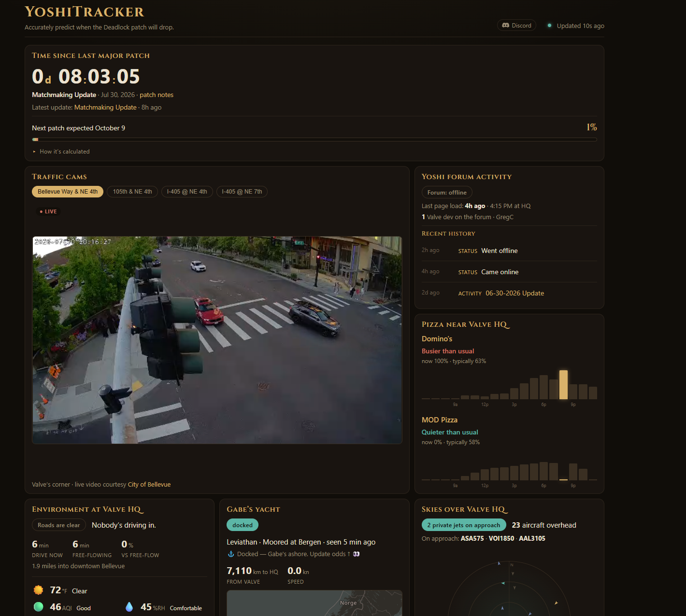The height and width of the screenshot is (616, 686).
Task: Open the Matchmaking Update link after Latest update
Action: 105,108
